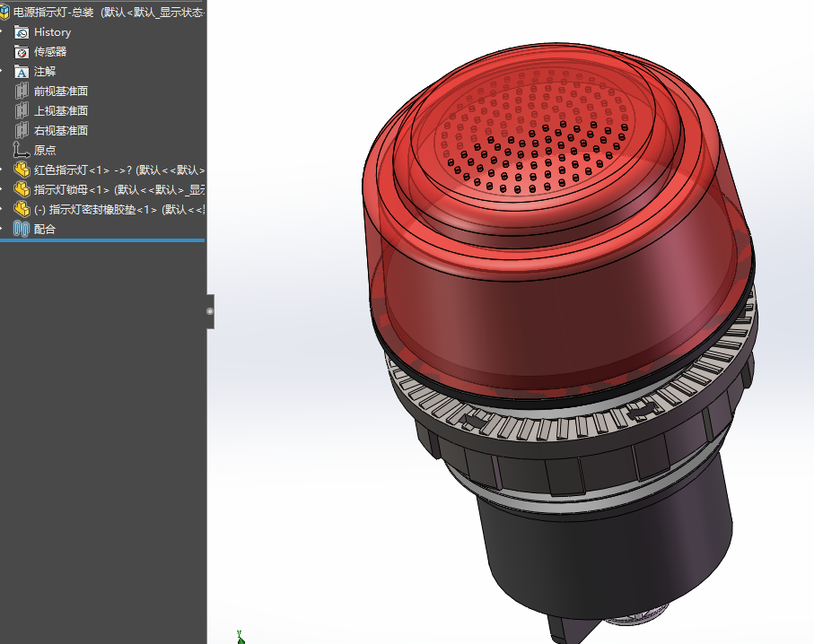Click the assembly icon beside 电源指示灯-总装
The height and width of the screenshot is (644, 814).
pos(4,13)
